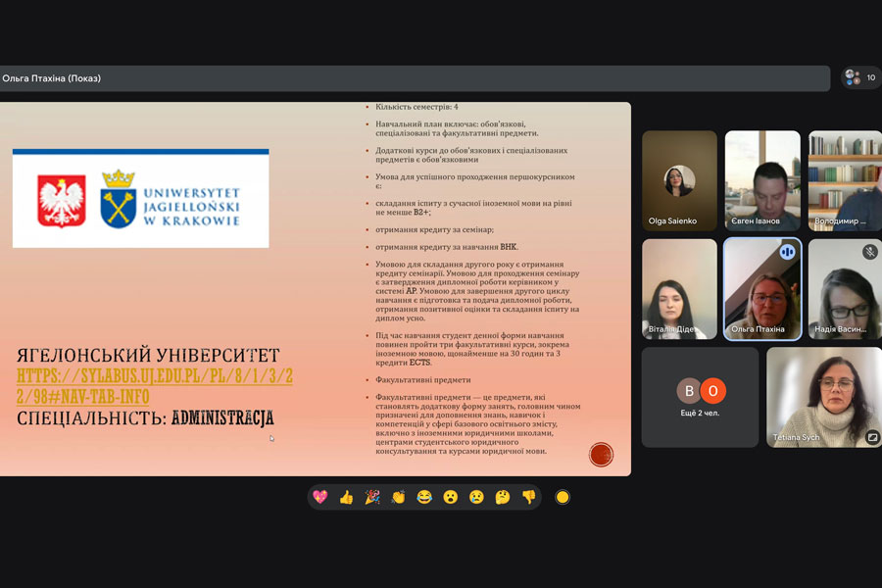Image resolution: width=882 pixels, height=588 pixels.
Task: Select Olga Saienko's video tile
Action: [x=679, y=180]
